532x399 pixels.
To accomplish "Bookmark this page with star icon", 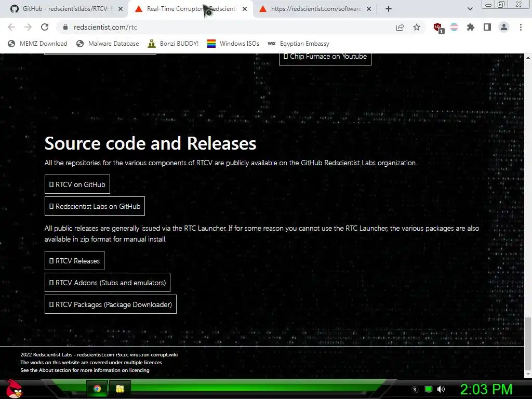I will tap(417, 27).
